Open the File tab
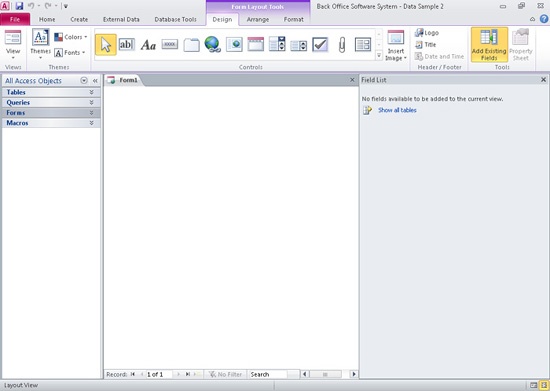Image resolution: width=550 pixels, height=391 pixels. click(15, 19)
